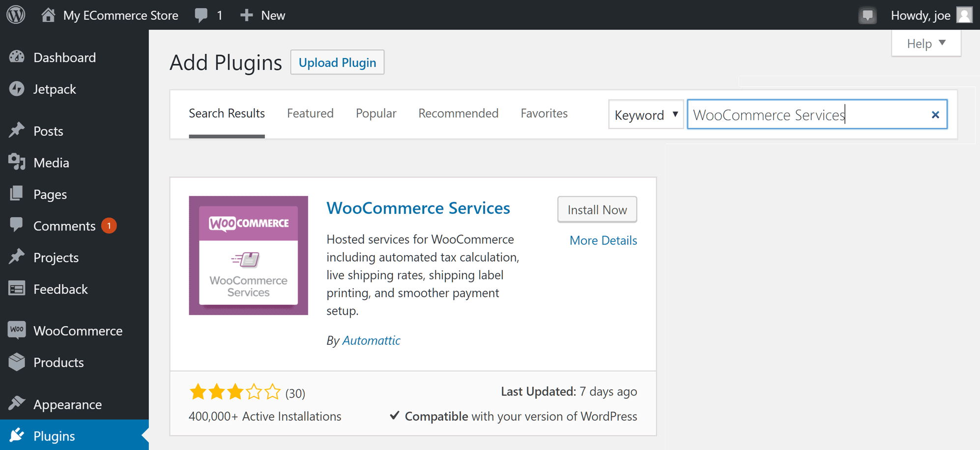Open My ECommerce Store site menu

pyautogui.click(x=110, y=15)
